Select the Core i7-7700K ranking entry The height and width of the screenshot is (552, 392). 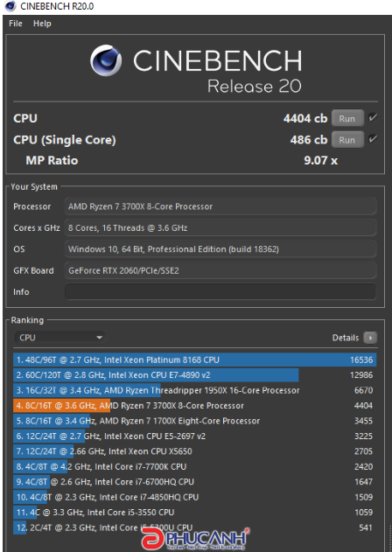tap(195, 467)
